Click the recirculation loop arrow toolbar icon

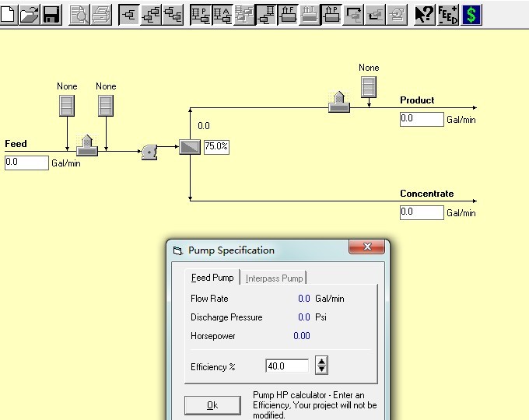(353, 15)
